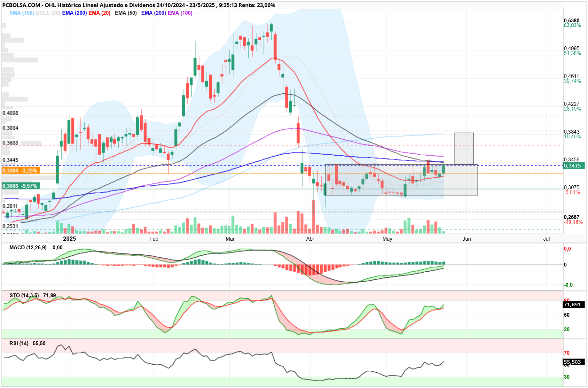Click the 0,3894 resistance level label
The image size is (588, 388).
click(x=11, y=128)
